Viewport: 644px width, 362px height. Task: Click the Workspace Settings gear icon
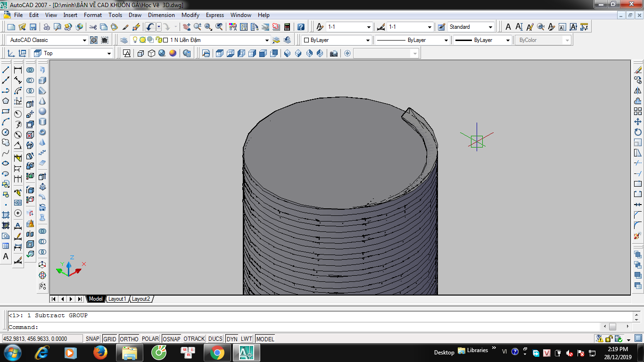tap(94, 40)
